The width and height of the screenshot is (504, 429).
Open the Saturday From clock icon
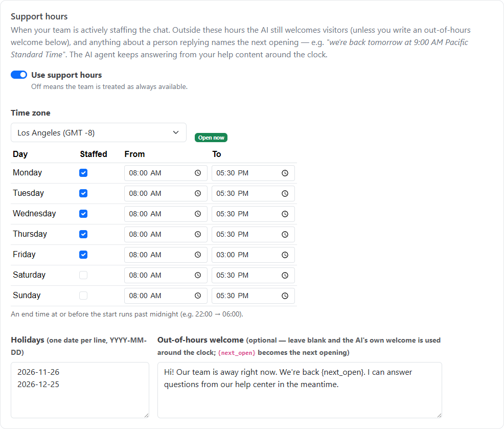click(198, 275)
